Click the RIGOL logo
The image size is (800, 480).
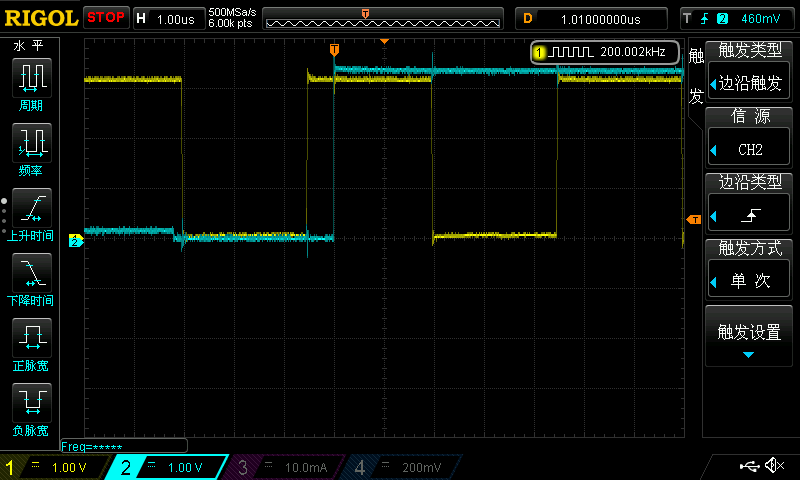point(41,18)
